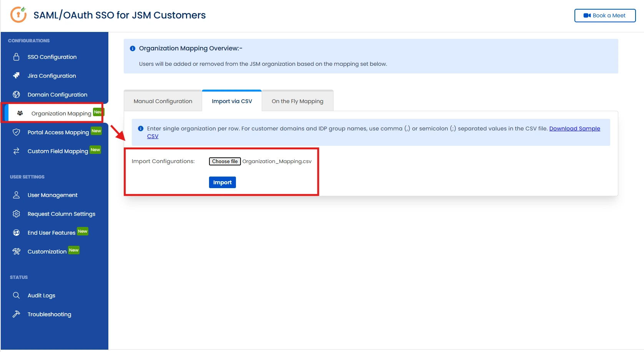Viewport: 644px width, 352px height.
Task: Click the Jira Configuration icon
Action: tap(16, 76)
